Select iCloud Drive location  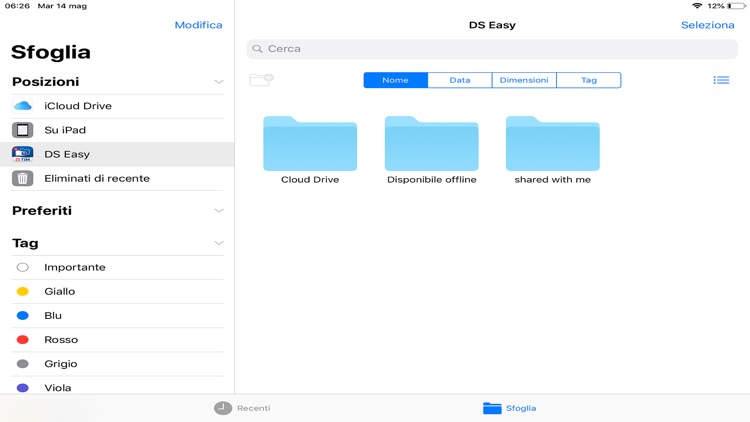(78, 106)
